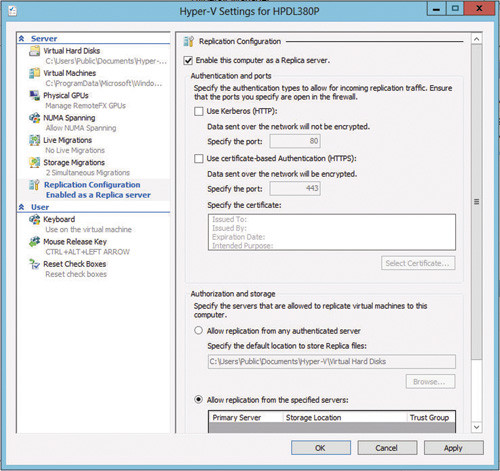Click the scrollbar up arrow
Screen dimensions: 500x471
coord(477,39)
